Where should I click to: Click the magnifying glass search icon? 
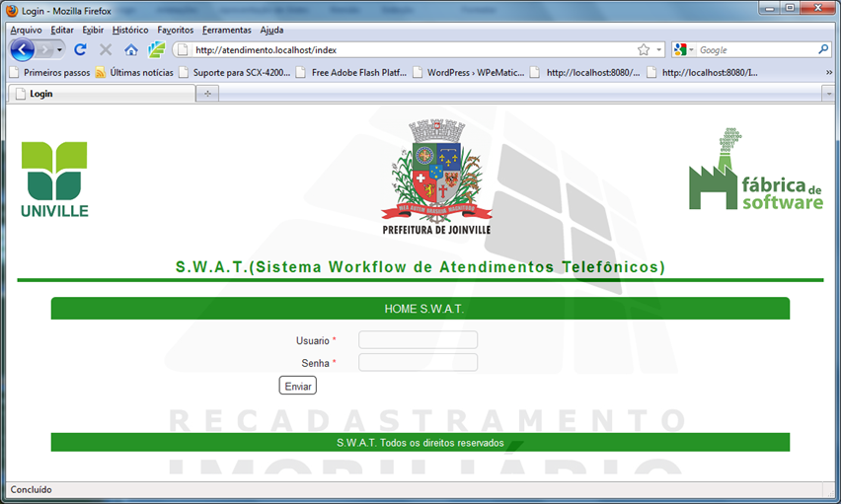[823, 49]
